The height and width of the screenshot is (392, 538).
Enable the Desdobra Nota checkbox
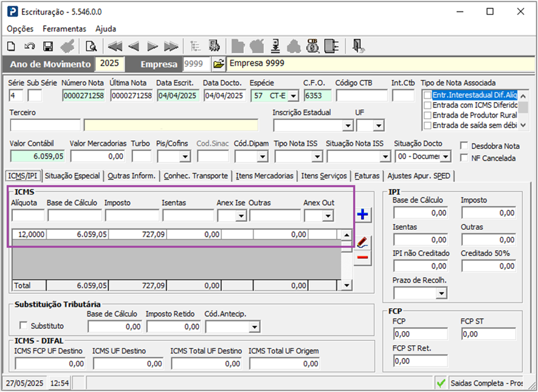[465, 146]
